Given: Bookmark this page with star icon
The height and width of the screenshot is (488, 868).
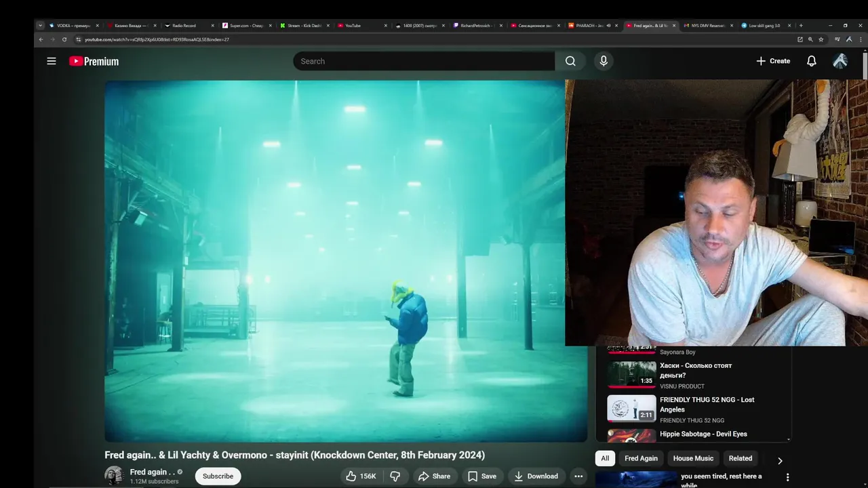Looking at the screenshot, I should click(821, 39).
